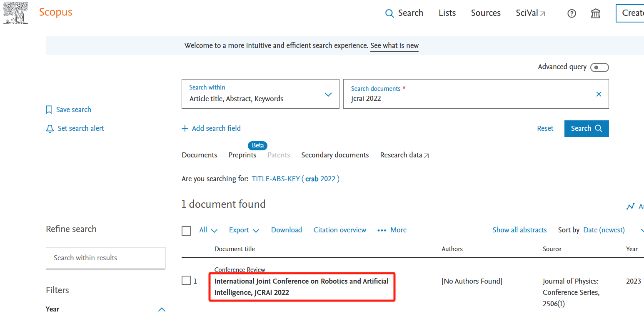The height and width of the screenshot is (314, 644).
Task: Switch to the Preprints tab
Action: point(242,155)
